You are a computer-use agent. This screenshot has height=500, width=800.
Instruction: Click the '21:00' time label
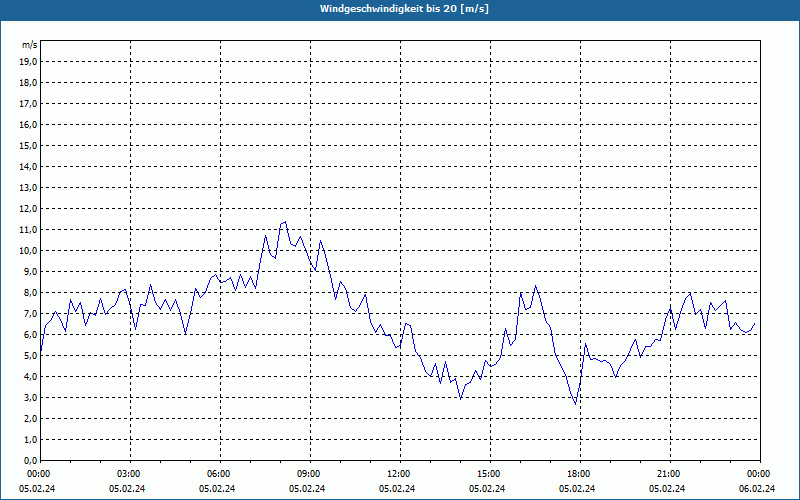669,474
